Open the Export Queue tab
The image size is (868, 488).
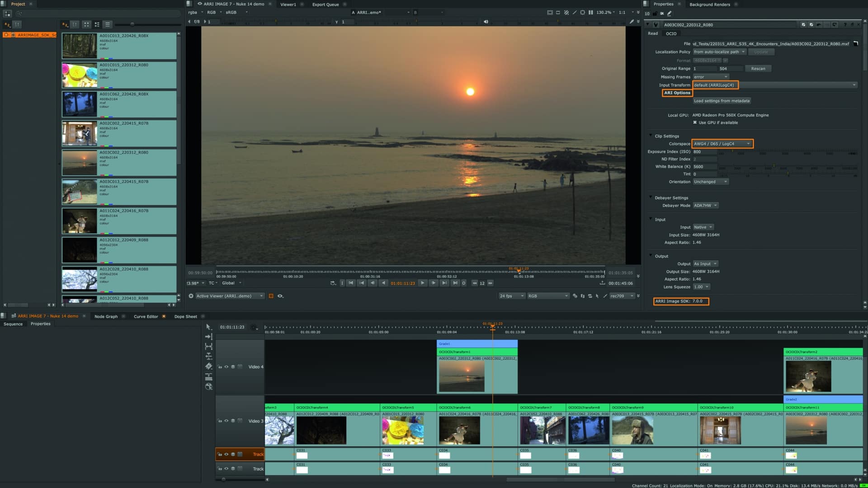(x=325, y=5)
